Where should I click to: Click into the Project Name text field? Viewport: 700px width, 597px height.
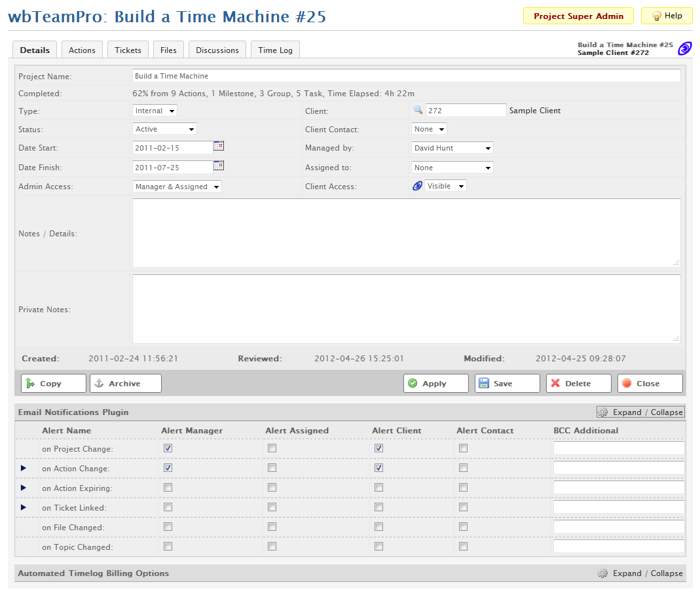point(406,76)
